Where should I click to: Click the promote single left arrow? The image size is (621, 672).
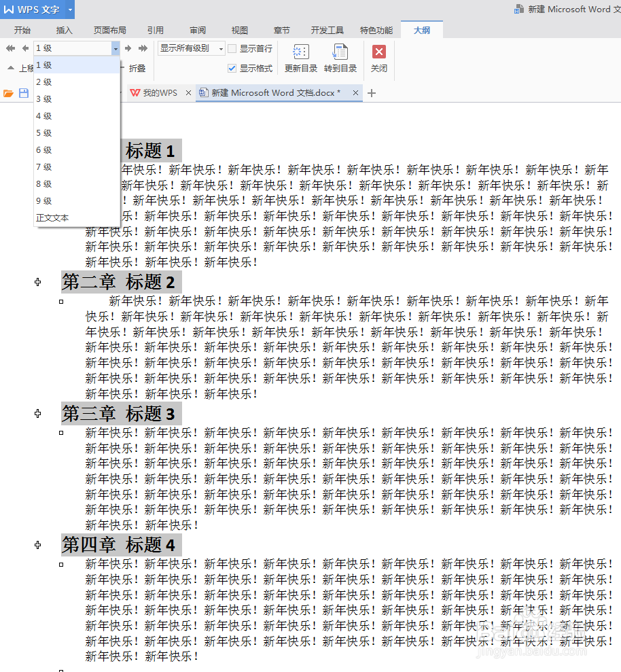(25, 48)
